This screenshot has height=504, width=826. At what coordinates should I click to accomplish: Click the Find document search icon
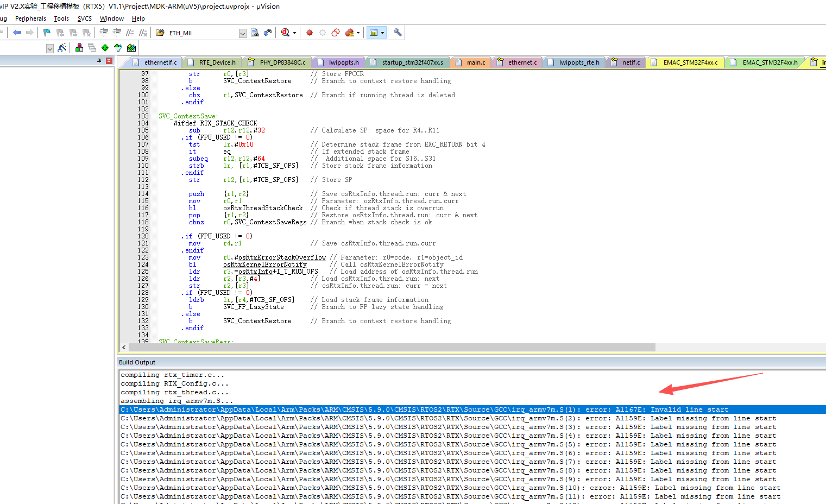(x=255, y=33)
